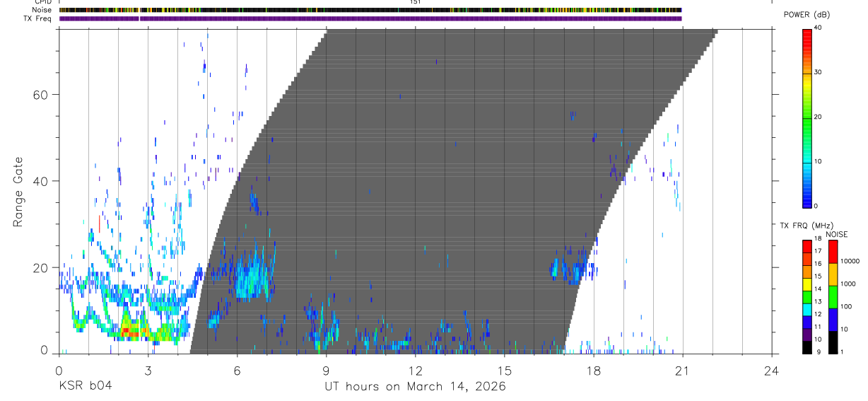Viewport: 868px width, 401px height.
Task: Click the TX Freq strip label at top left
Action: [x=37, y=18]
